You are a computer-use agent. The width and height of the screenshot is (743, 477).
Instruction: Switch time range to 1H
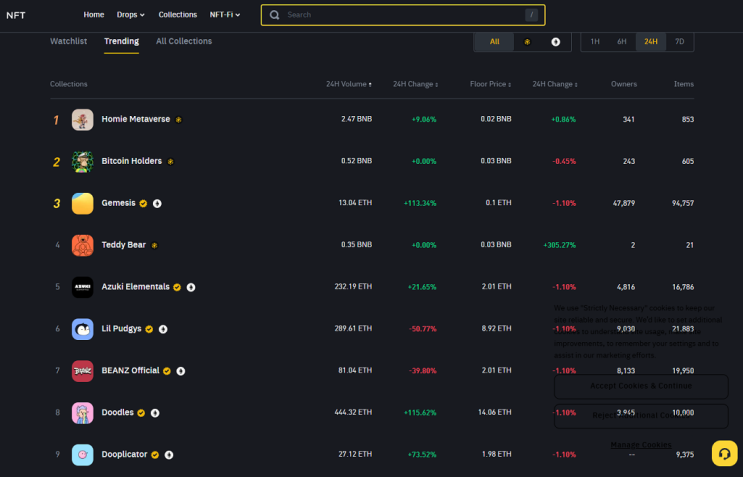[595, 42]
